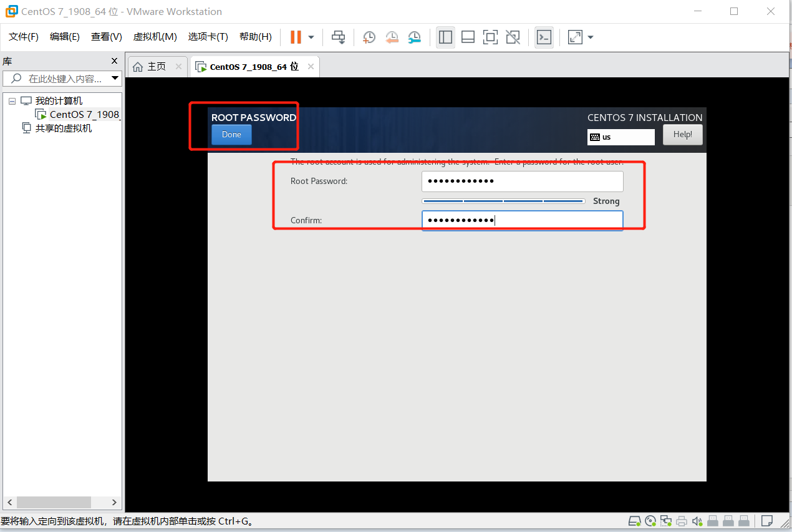
Task: Close the 主页 tab
Action: click(178, 67)
